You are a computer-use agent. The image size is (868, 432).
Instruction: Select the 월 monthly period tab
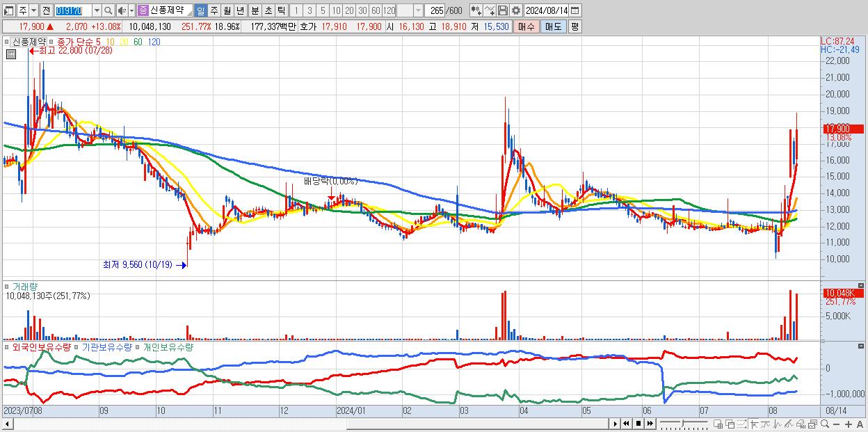coord(227,10)
